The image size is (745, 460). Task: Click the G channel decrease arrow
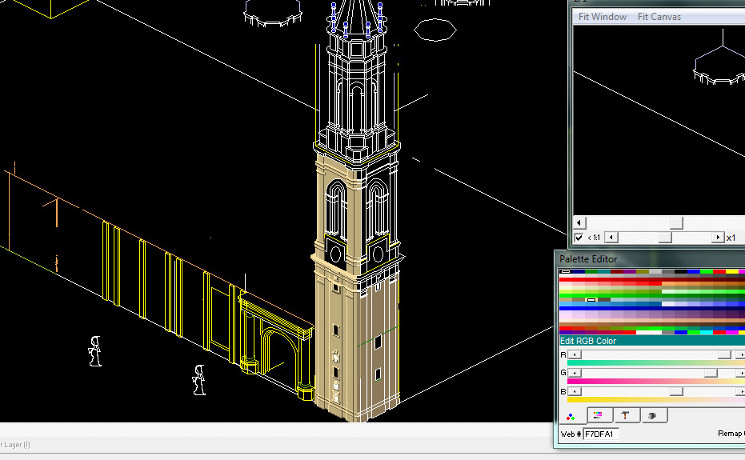pos(574,373)
